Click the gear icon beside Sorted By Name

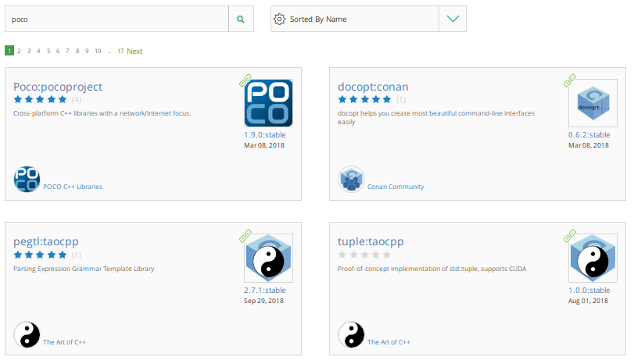(279, 19)
